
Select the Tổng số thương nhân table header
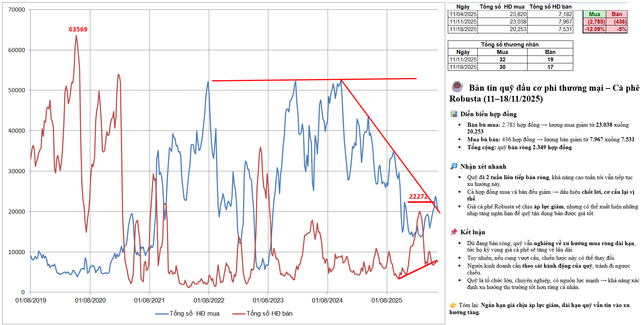pos(510,44)
